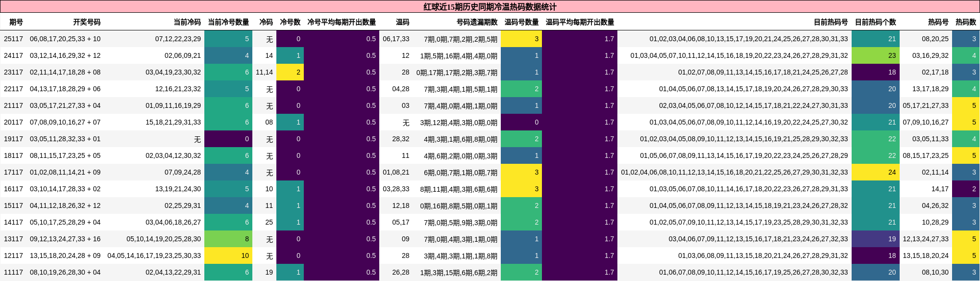980x281 pixels.
Task: Click the cold code cell 11,14
Action: (x=264, y=72)
